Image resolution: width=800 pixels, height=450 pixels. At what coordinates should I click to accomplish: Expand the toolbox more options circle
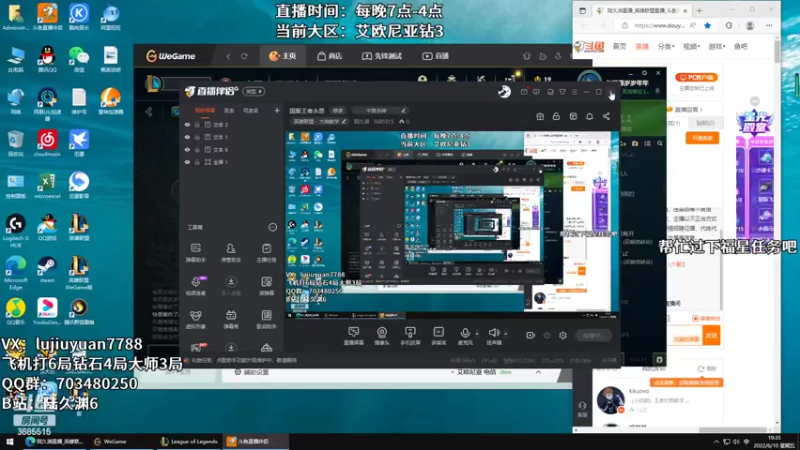(x=272, y=227)
